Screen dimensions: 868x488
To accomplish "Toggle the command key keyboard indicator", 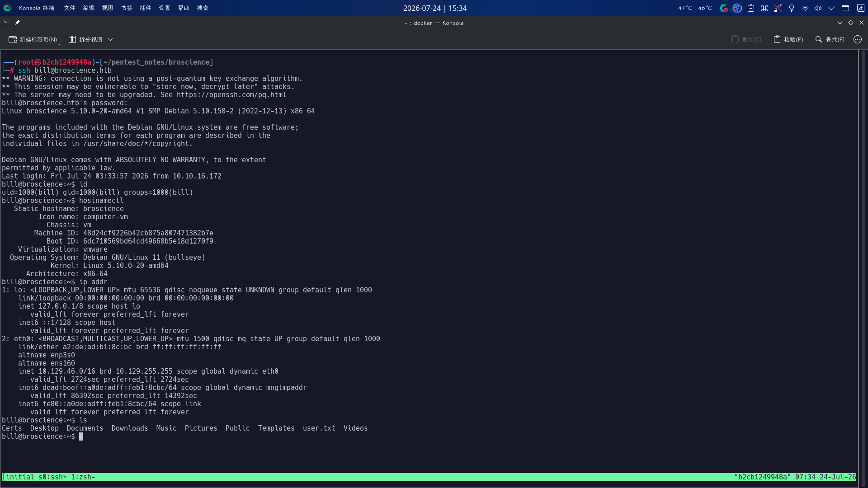I will tap(764, 8).
